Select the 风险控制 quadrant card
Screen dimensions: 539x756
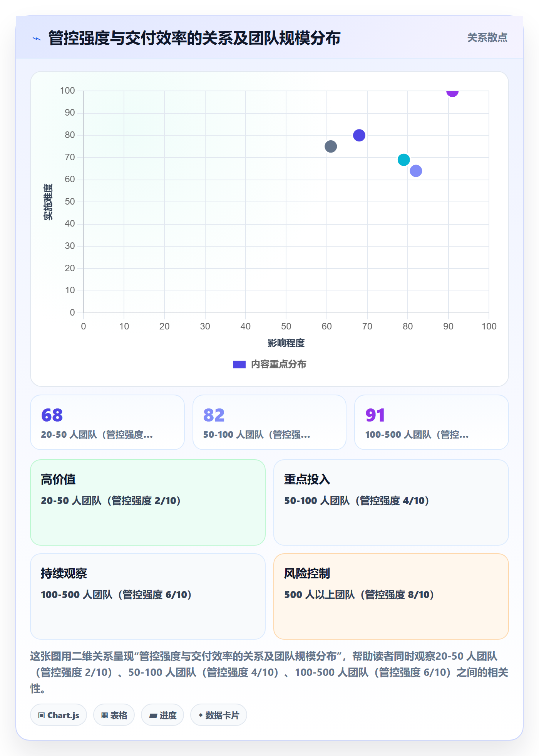391,596
